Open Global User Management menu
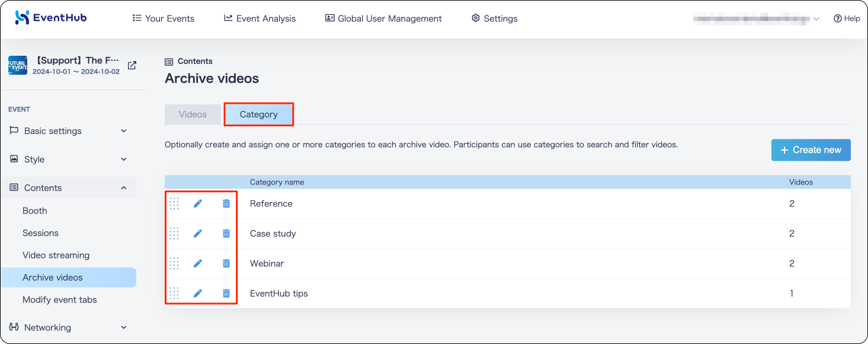This screenshot has width=868, height=344. (383, 18)
